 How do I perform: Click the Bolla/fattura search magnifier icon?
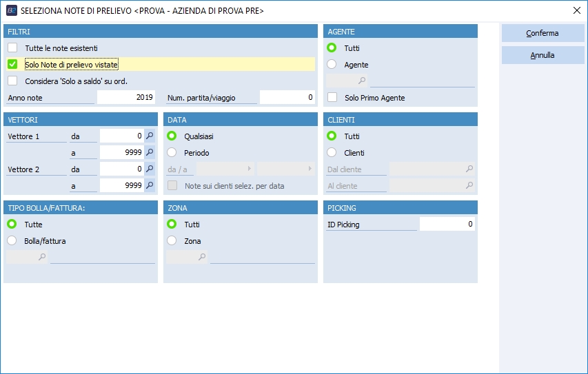41,258
